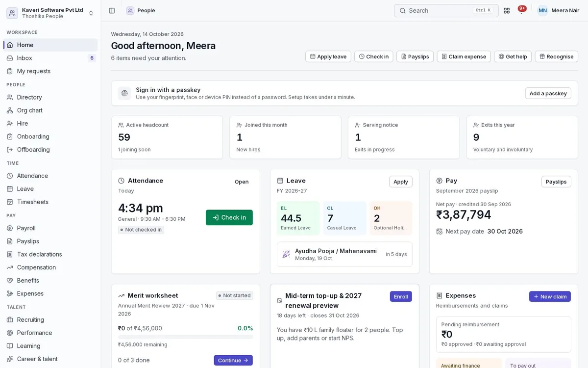Open the notifications bell icon
This screenshot has width=588, height=368.
[521, 10]
